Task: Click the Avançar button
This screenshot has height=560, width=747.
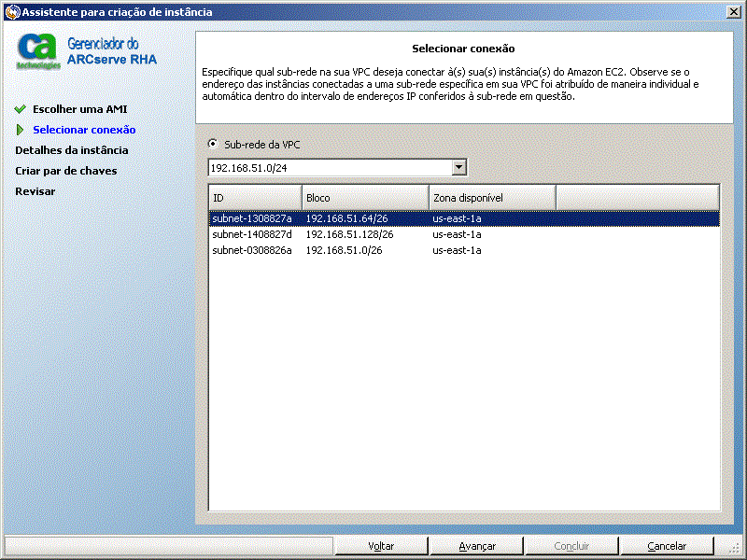Action: (x=477, y=546)
